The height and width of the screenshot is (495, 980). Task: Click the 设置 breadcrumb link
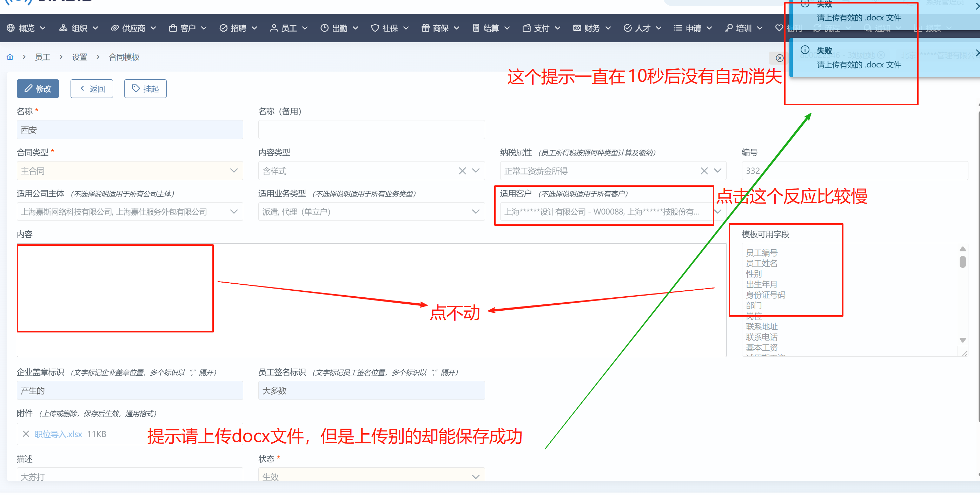point(80,57)
